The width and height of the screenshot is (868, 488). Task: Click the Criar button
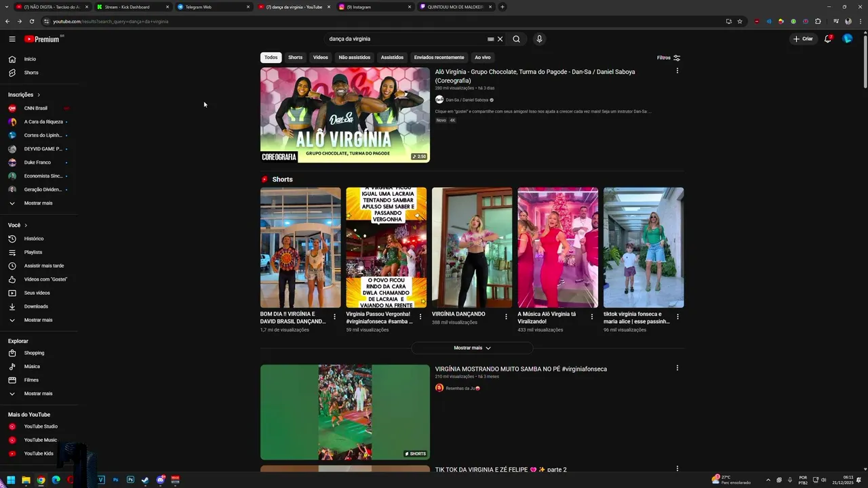803,39
